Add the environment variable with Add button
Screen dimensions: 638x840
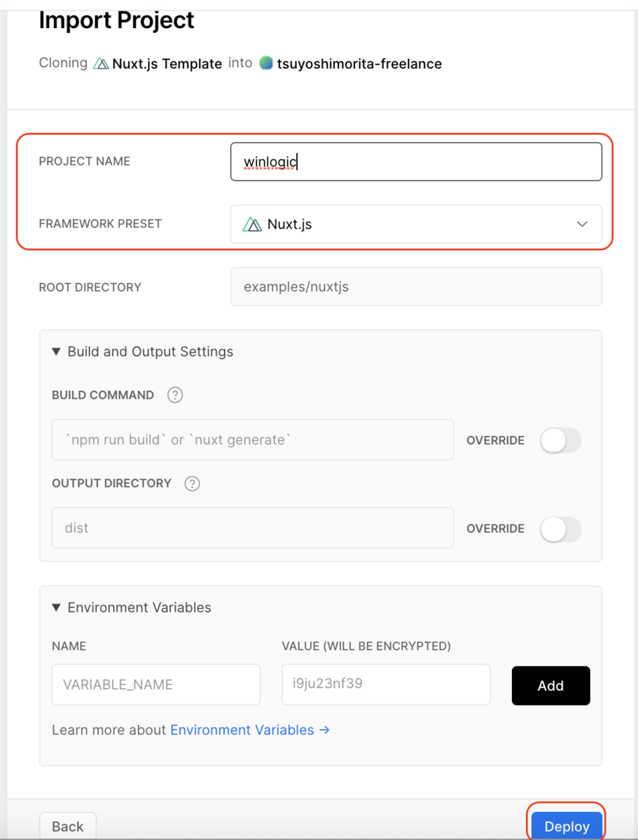click(551, 685)
